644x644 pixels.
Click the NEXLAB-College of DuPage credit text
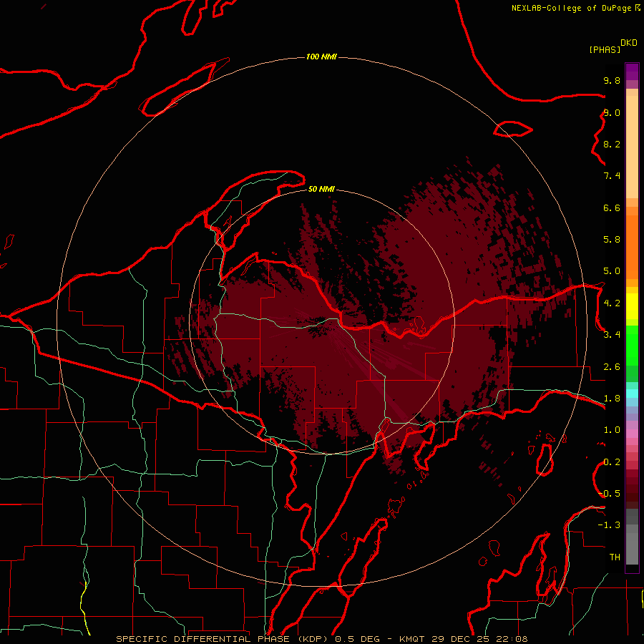click(x=571, y=8)
